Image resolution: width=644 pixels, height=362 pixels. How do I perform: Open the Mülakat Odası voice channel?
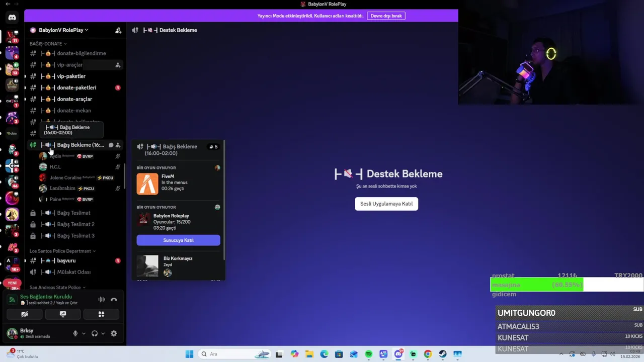coord(74,272)
